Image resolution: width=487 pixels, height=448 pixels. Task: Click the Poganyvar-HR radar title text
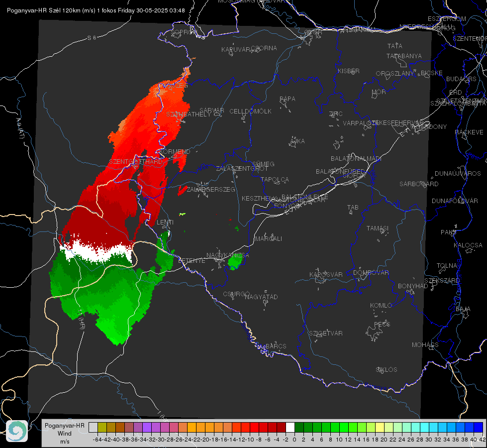pos(96,10)
